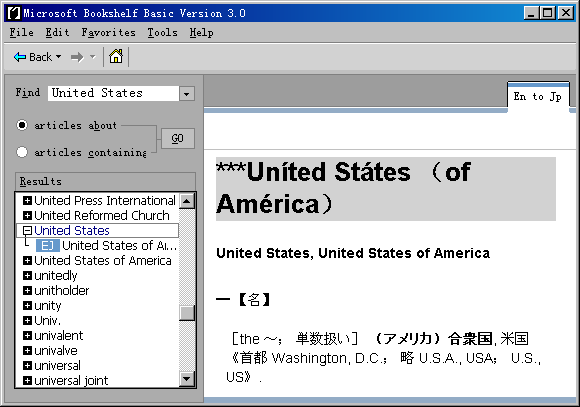Click inside the Find text field

[x=113, y=93]
